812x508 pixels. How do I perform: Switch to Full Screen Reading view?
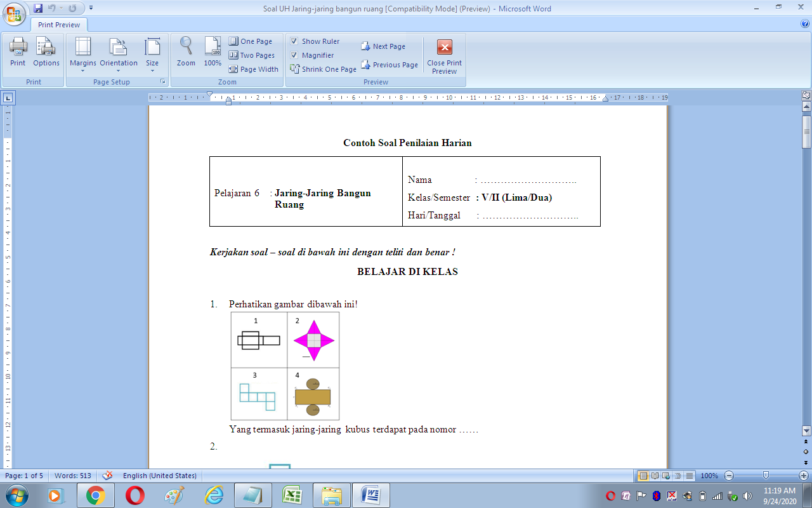[655, 476]
